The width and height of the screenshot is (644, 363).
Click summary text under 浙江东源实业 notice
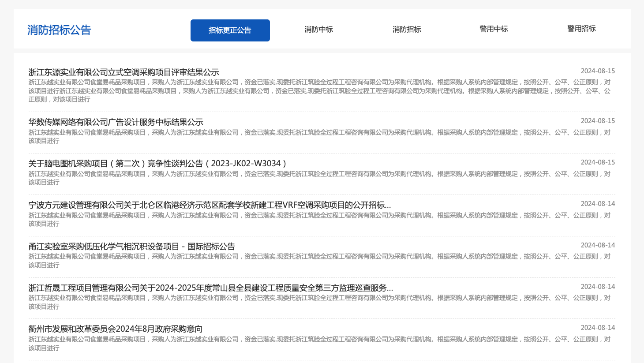(x=319, y=91)
